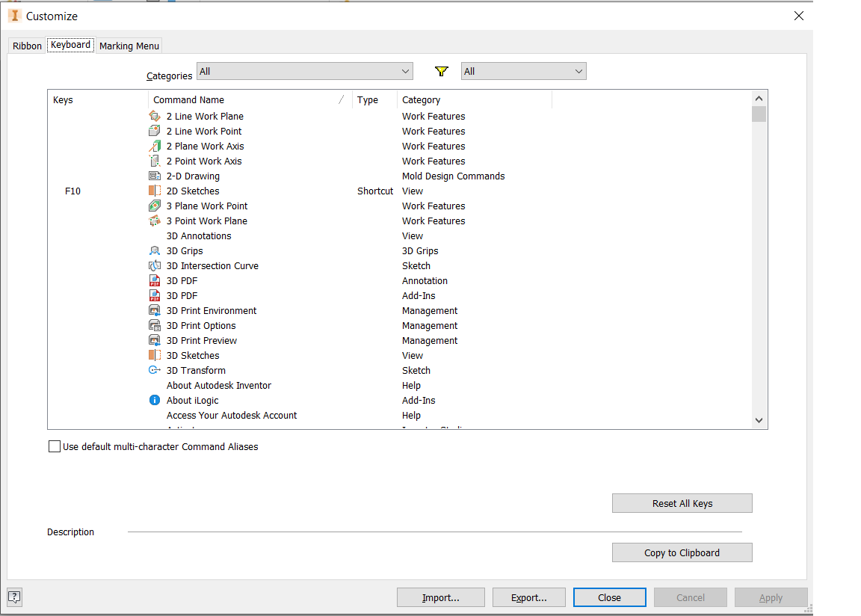
Task: Switch to the Ribbon tab
Action: coord(28,46)
